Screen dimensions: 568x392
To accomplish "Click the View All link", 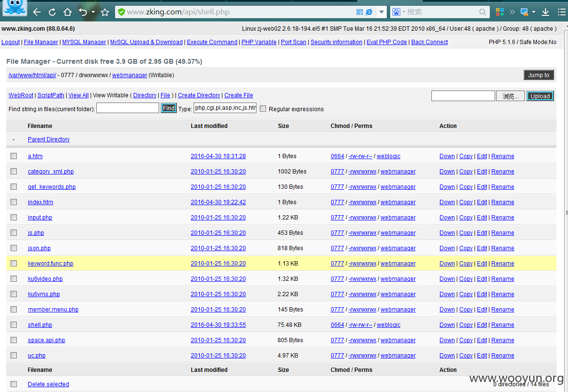I will [79, 95].
